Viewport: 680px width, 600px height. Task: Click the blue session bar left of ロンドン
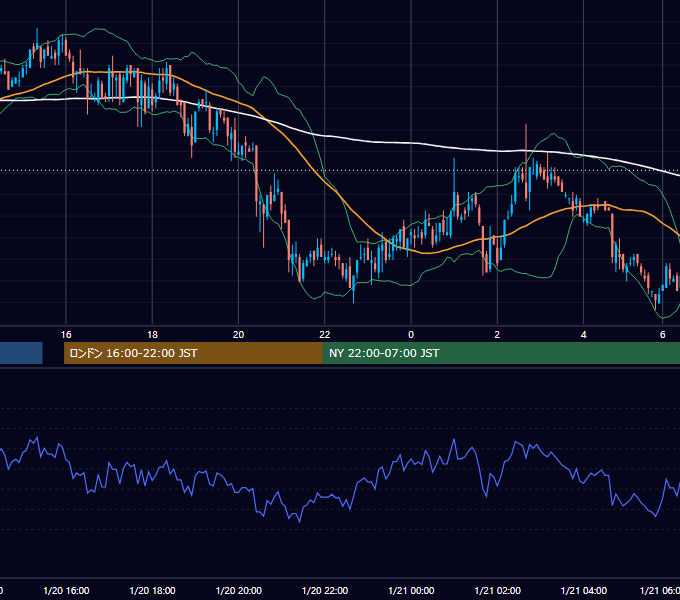click(x=21, y=353)
